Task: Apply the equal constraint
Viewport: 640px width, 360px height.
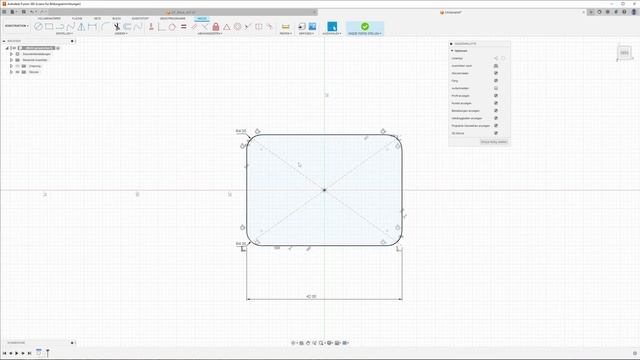Action: click(184, 27)
